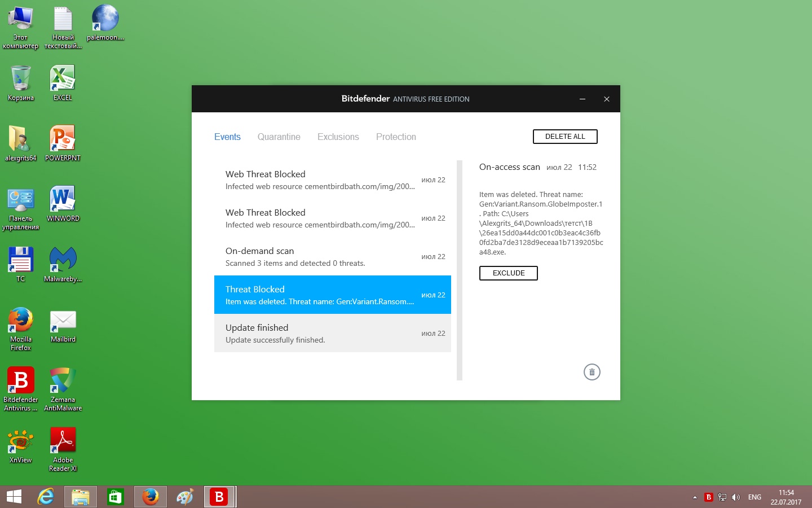The width and height of the screenshot is (812, 508).
Task: Switch to Firefox in the taskbar
Action: (151, 497)
